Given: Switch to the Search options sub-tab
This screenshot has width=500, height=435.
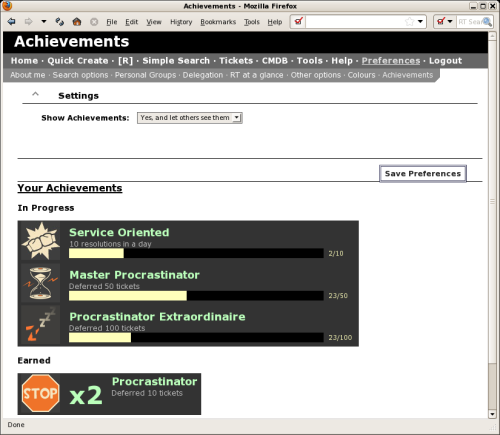Looking at the screenshot, I should coord(80,75).
